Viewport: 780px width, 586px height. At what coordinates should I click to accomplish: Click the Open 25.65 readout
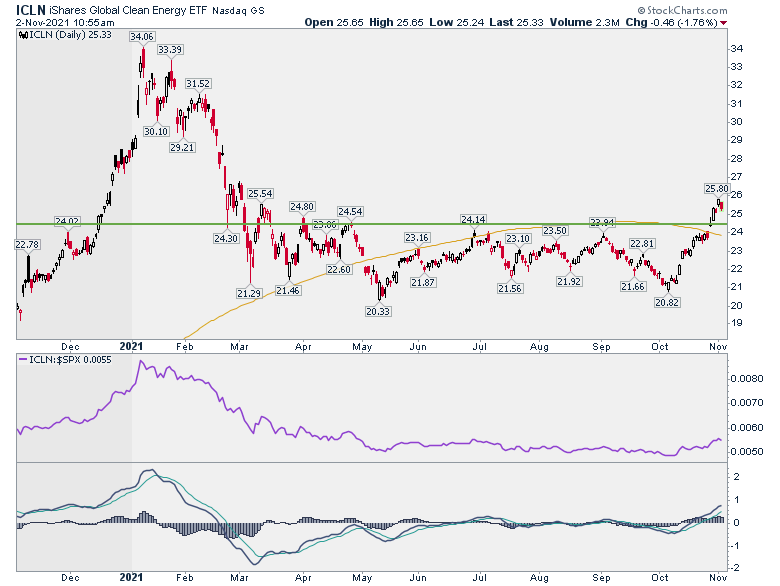coord(334,22)
